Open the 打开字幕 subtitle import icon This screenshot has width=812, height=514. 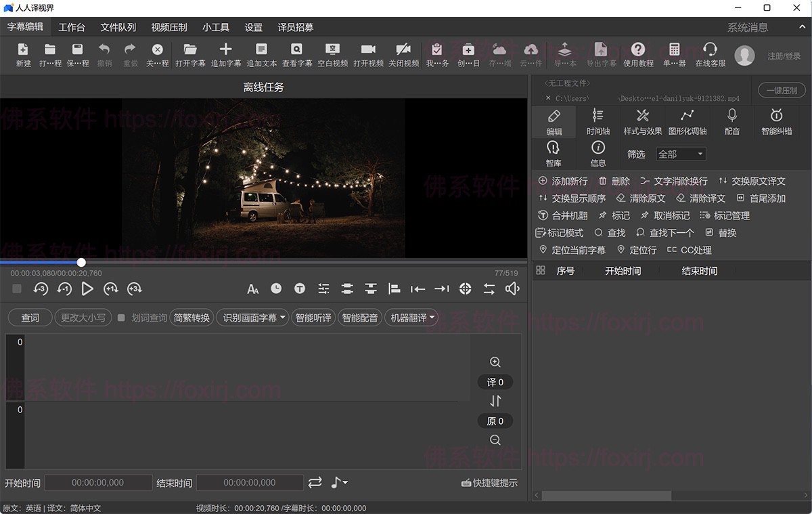click(190, 54)
